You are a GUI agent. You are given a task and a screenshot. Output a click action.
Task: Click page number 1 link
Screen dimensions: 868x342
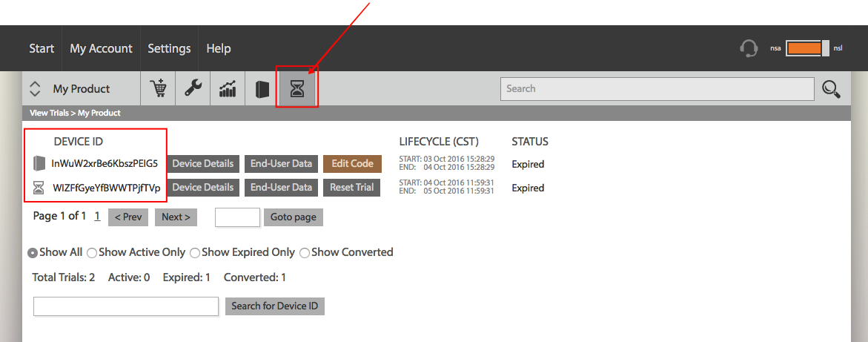click(97, 216)
